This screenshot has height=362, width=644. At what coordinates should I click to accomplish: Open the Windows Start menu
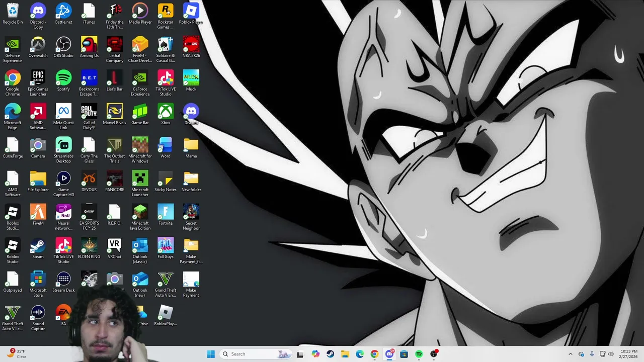(x=211, y=354)
